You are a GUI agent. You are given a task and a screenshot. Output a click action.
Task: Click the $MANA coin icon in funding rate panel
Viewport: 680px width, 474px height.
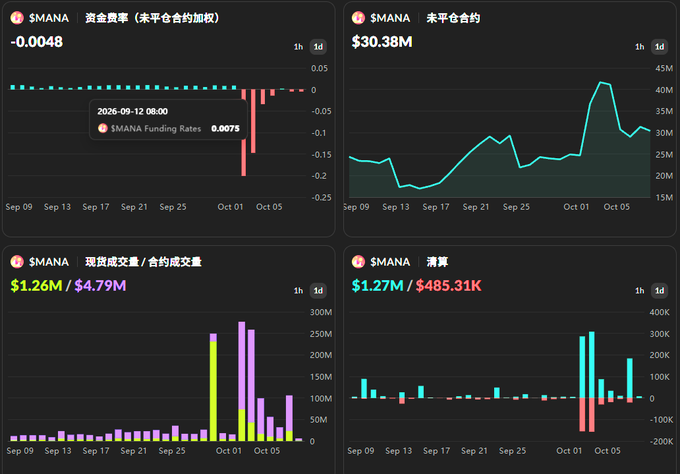pos(17,18)
